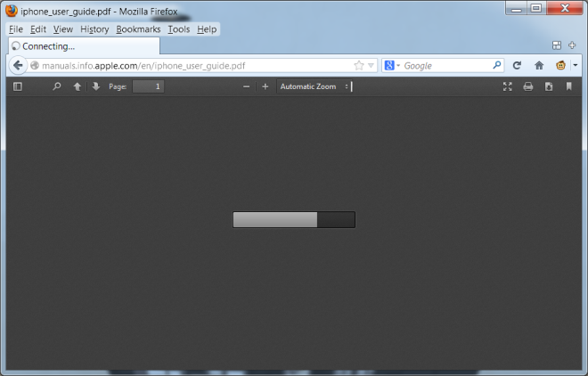
Task: Open current view bookmark link
Action: pyautogui.click(x=569, y=86)
